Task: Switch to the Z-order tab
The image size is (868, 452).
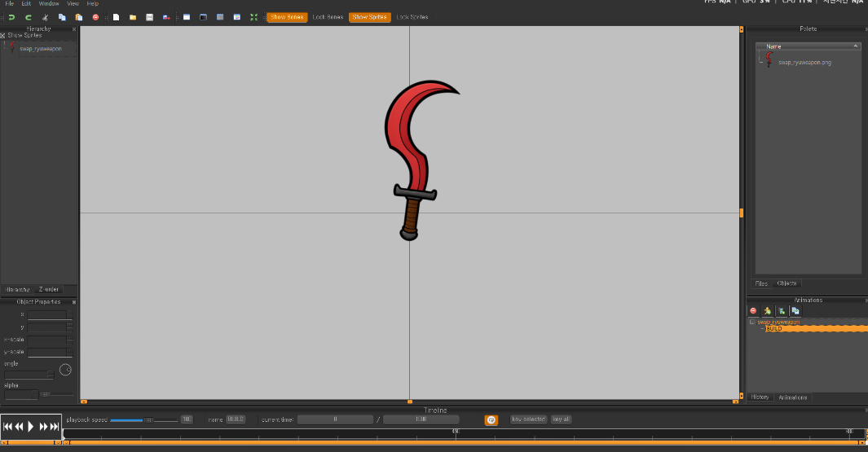Action: point(50,289)
